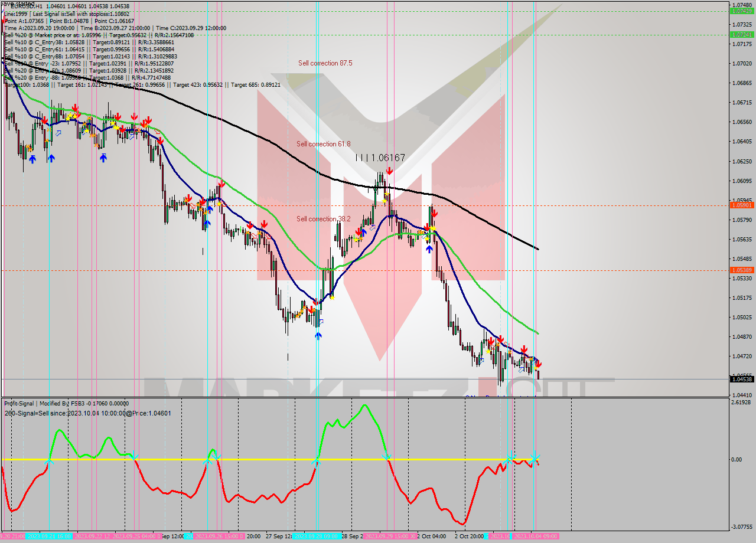The image size is (756, 543).
Task: Click the 'Sell correction 61.8' chart label
Action: (323, 144)
